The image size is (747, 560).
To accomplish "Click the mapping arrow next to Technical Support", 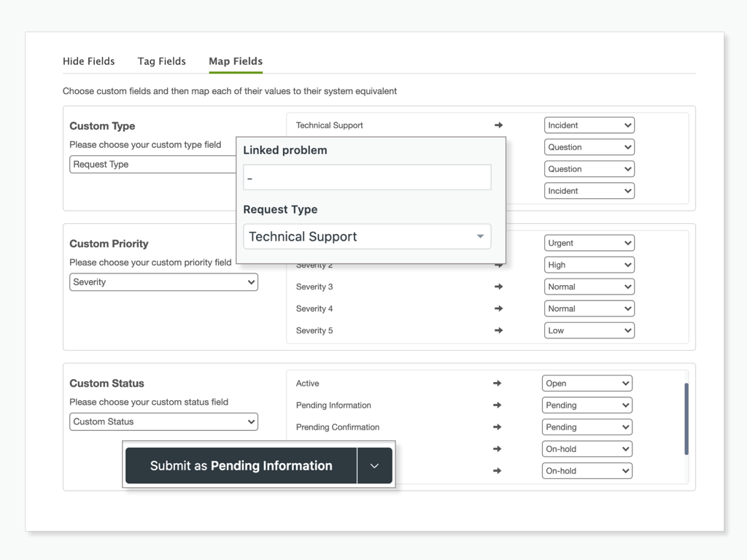I will pos(498,125).
